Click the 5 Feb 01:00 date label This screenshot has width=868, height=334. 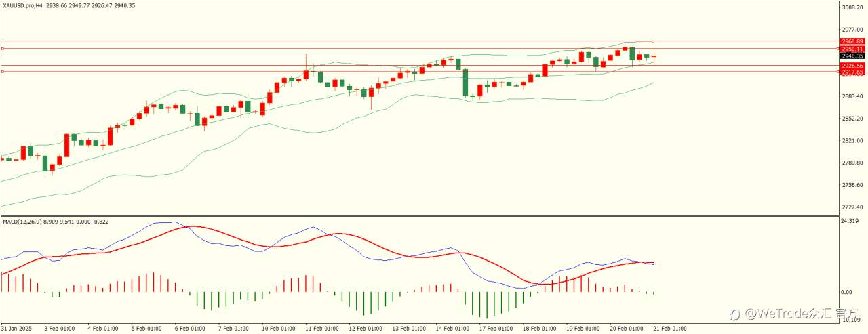point(146,329)
